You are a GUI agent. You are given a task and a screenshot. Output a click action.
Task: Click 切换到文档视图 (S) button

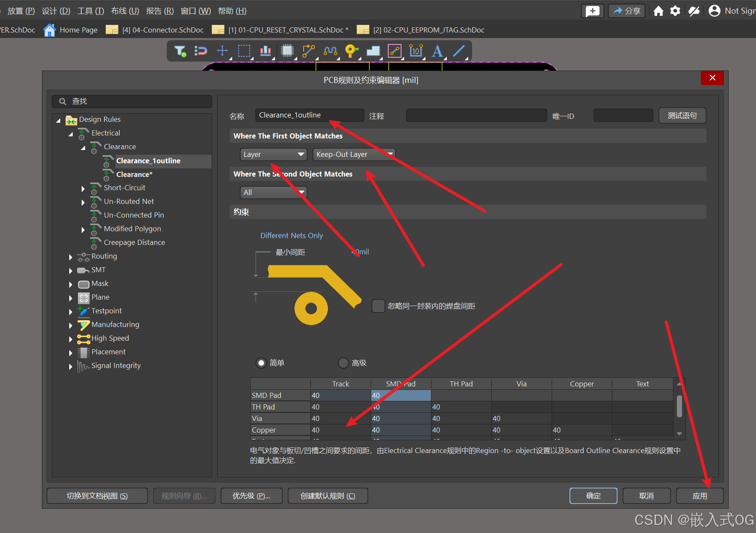97,496
